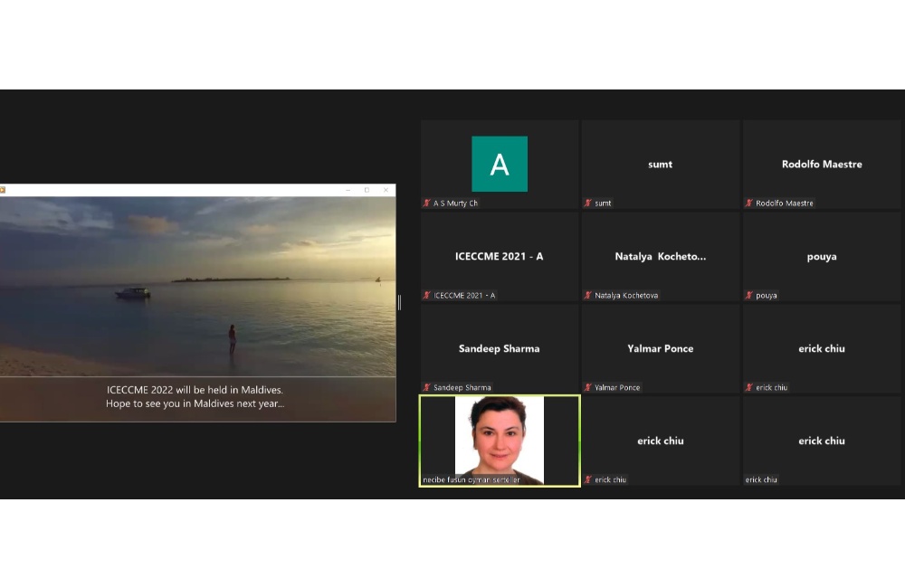This screenshot has width=905, height=588.
Task: Click the muted microphone icon next to sumt
Action: [x=588, y=204]
